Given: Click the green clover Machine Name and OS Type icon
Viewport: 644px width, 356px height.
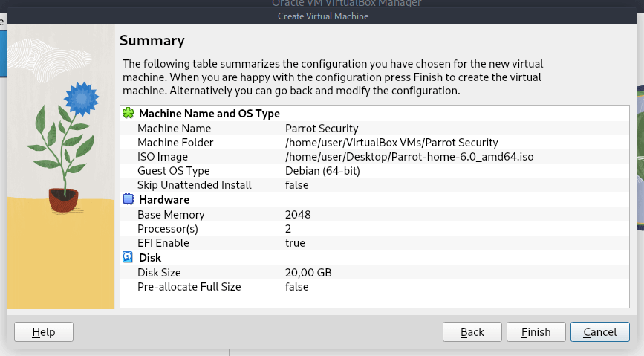Looking at the screenshot, I should [x=128, y=114].
